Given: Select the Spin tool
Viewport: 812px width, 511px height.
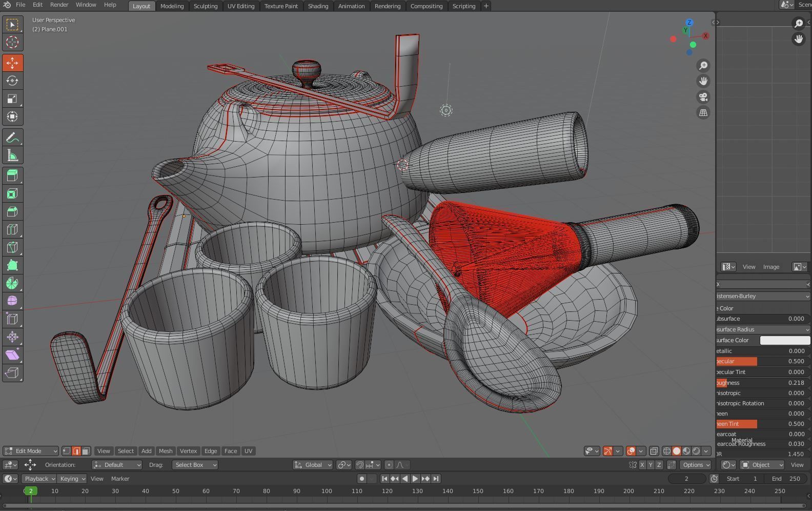Looking at the screenshot, I should click(12, 283).
